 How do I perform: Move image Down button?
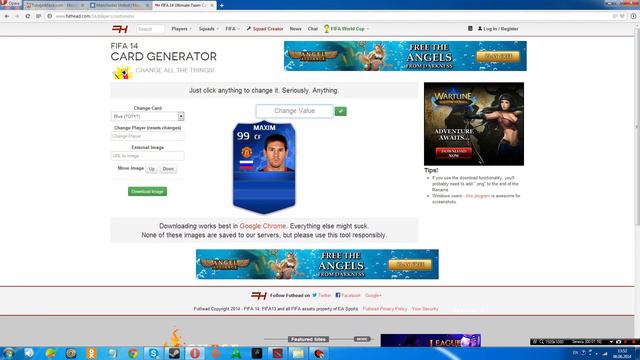(168, 169)
